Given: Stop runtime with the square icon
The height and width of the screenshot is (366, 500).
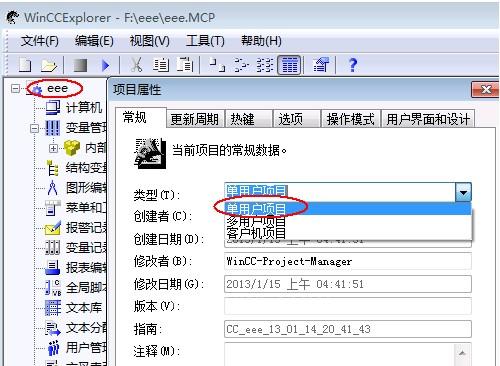Looking at the screenshot, I should pyautogui.click(x=80, y=65).
